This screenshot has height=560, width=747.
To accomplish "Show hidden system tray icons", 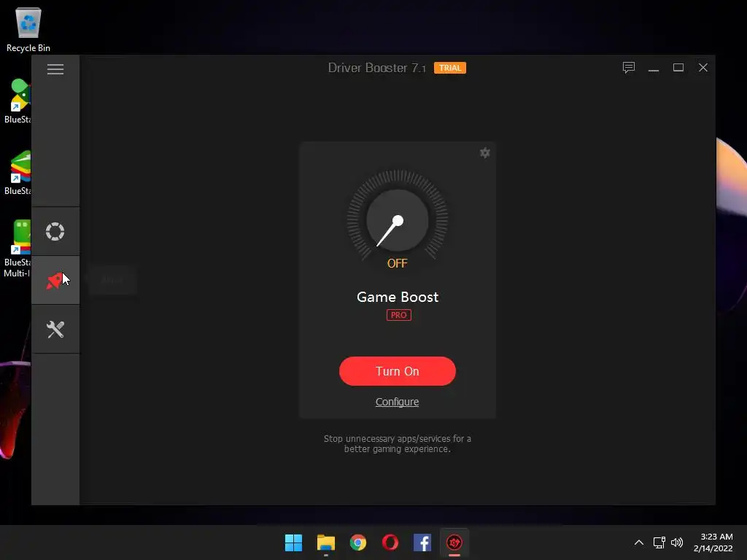I will [x=639, y=542].
